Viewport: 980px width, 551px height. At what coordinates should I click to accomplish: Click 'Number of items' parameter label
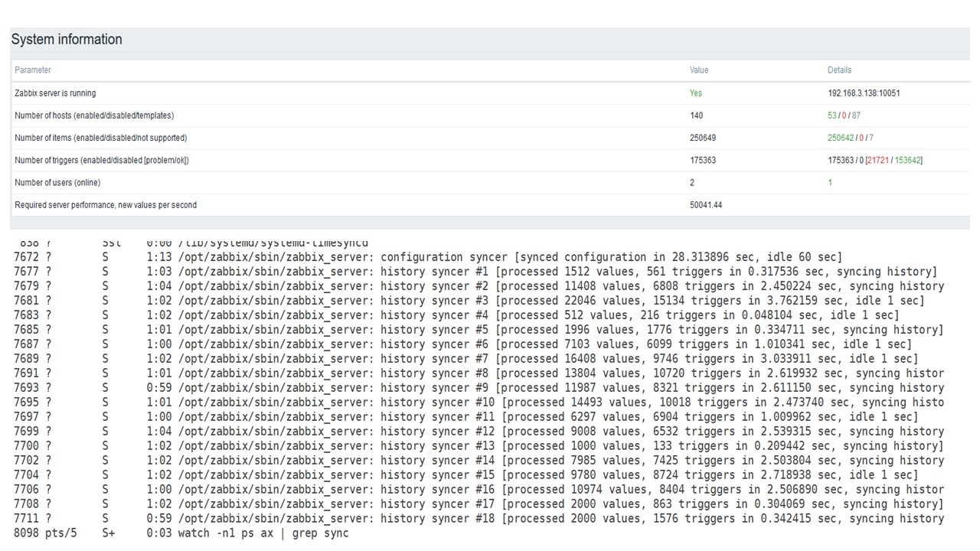(100, 138)
